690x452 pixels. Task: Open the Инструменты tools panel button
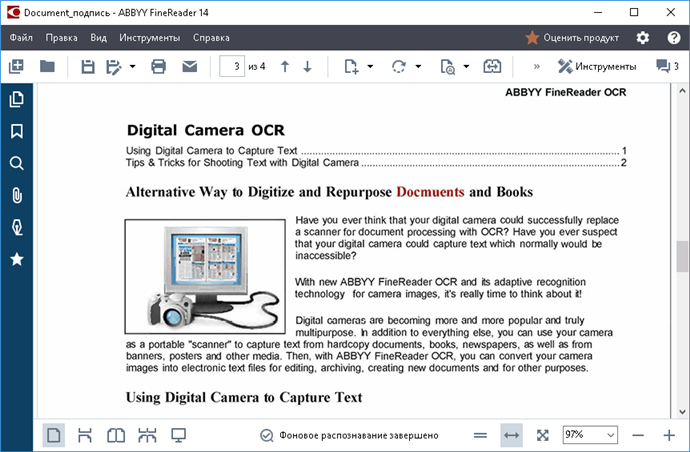(x=597, y=66)
